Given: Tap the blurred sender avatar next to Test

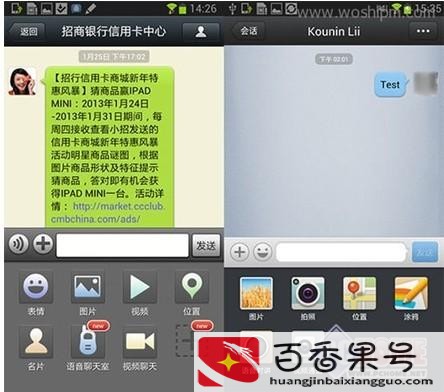Looking at the screenshot, I should [x=426, y=83].
